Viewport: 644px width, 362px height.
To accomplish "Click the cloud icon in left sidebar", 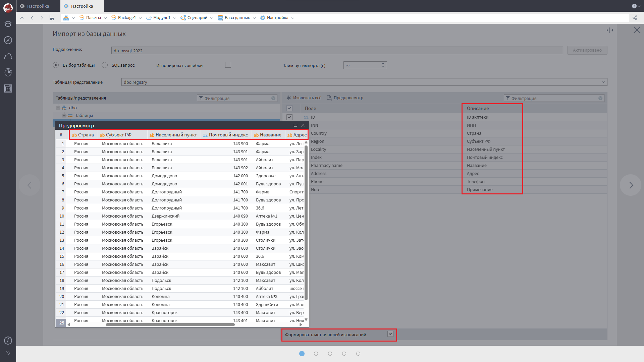I will click(8, 56).
